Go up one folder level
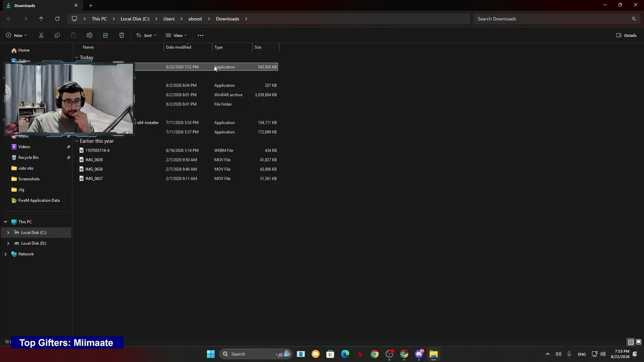 (41, 19)
